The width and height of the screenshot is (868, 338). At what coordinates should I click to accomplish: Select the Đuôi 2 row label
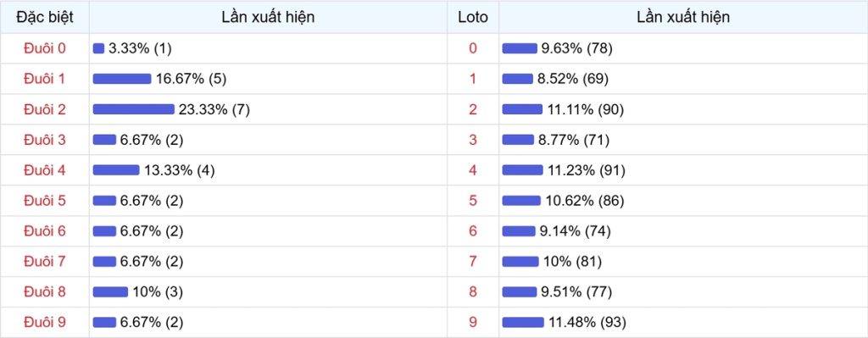pos(44,109)
